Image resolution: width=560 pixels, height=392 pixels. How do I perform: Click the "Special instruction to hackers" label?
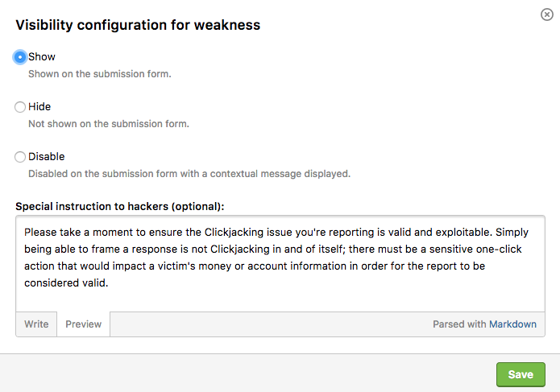click(x=119, y=206)
